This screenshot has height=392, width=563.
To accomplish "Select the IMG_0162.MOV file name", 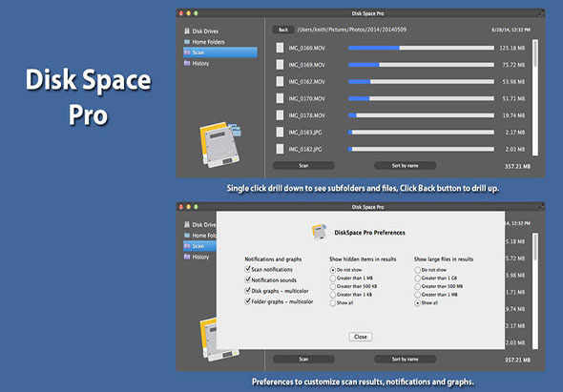I will (x=306, y=82).
